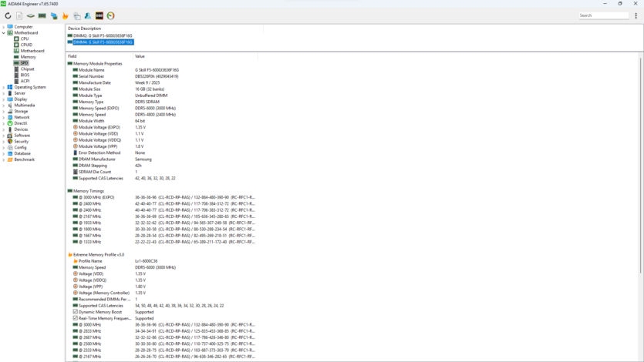Expand the Display tree node
This screenshot has height=362, width=644.
(4, 99)
